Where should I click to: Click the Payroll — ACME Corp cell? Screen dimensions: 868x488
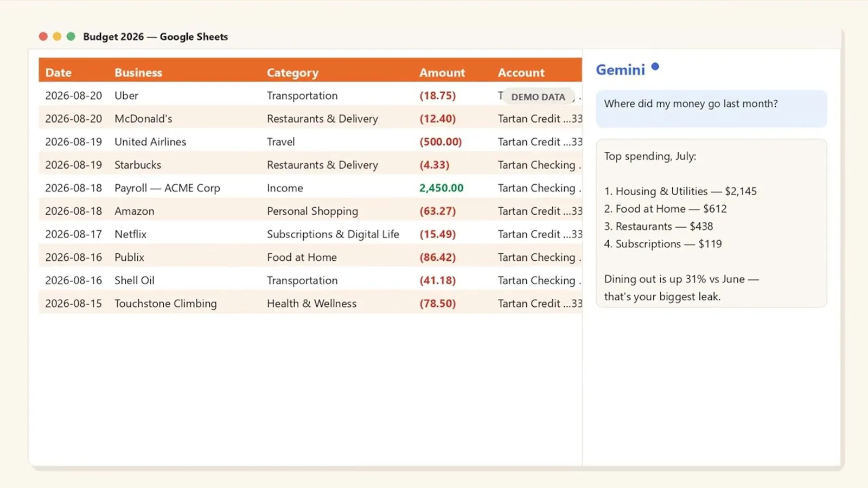click(167, 188)
